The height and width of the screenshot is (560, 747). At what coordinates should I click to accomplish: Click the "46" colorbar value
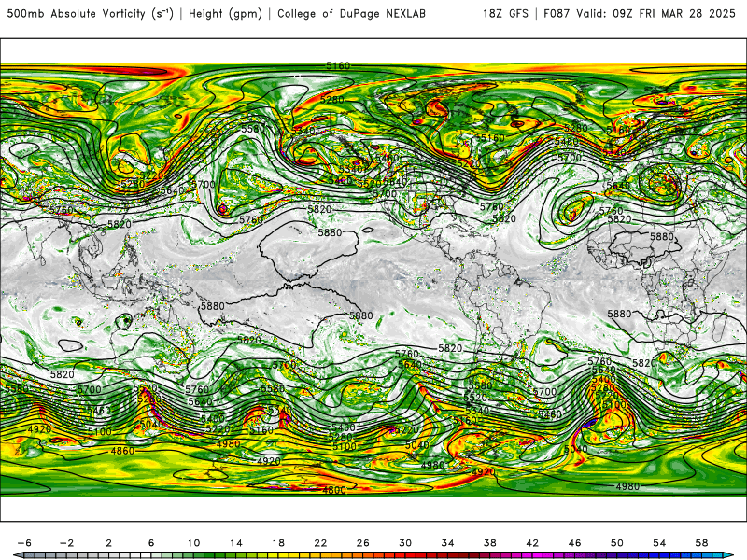pyautogui.click(x=574, y=543)
